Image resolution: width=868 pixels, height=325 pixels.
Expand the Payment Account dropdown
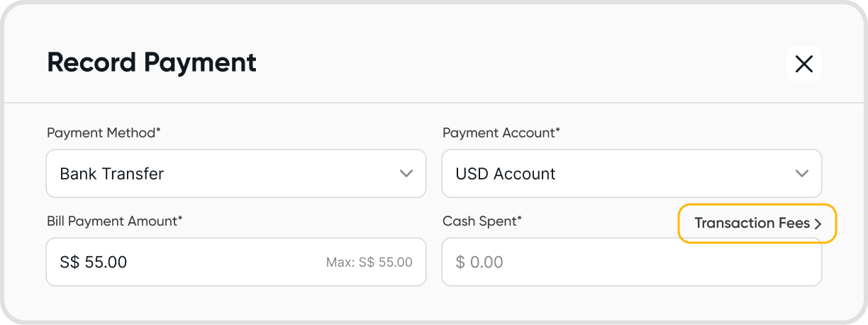[x=631, y=173]
